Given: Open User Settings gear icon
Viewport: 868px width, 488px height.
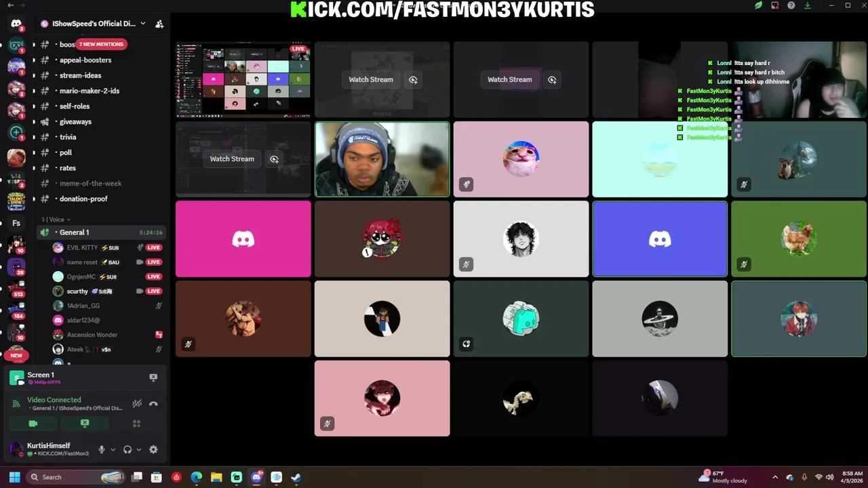Looking at the screenshot, I should (x=153, y=449).
